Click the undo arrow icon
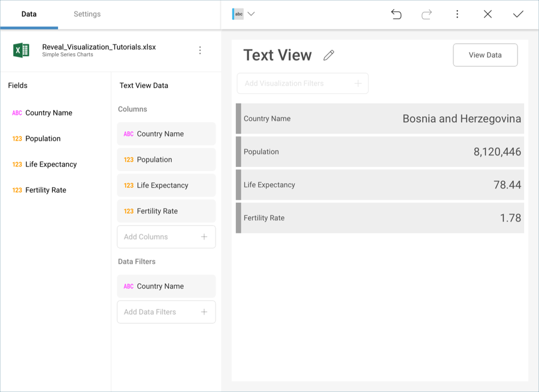The width and height of the screenshot is (539, 392). (x=396, y=14)
